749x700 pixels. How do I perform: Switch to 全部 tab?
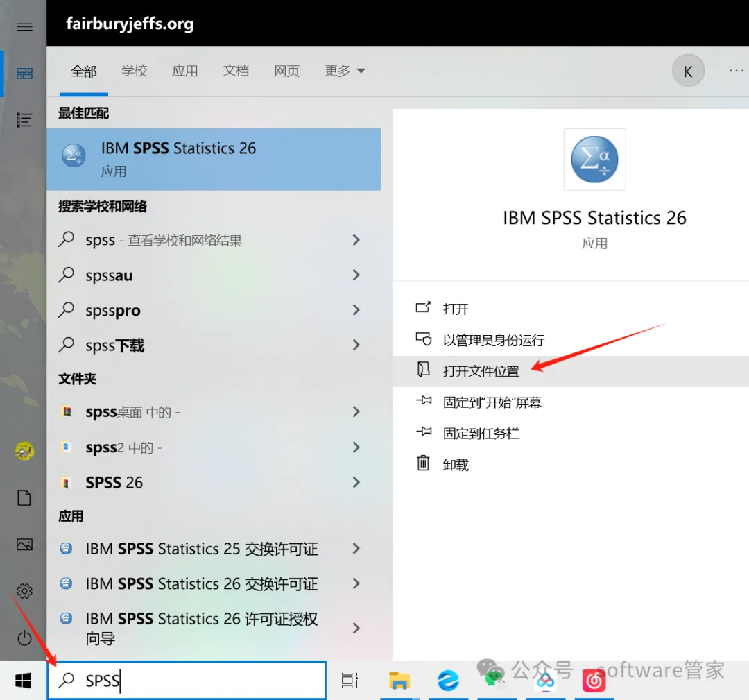click(x=84, y=71)
